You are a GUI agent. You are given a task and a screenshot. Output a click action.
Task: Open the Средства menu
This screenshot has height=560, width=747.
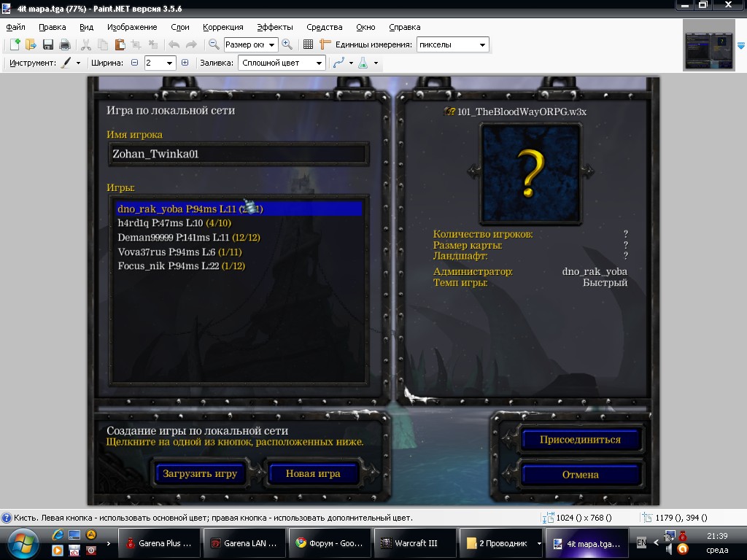(325, 27)
